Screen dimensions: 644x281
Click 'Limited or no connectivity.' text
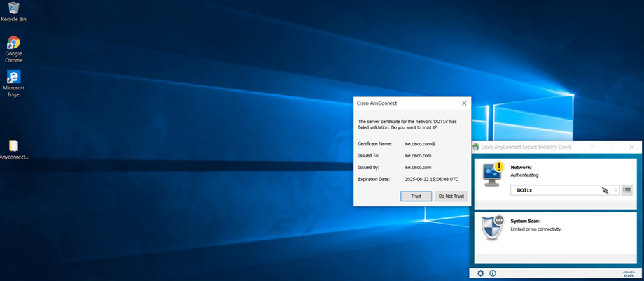536,229
